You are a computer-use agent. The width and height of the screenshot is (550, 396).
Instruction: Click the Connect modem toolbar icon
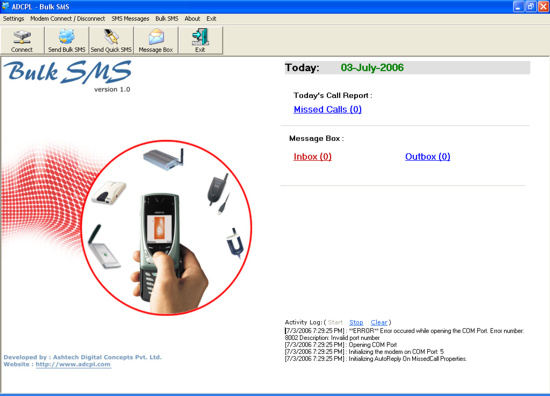point(22,40)
